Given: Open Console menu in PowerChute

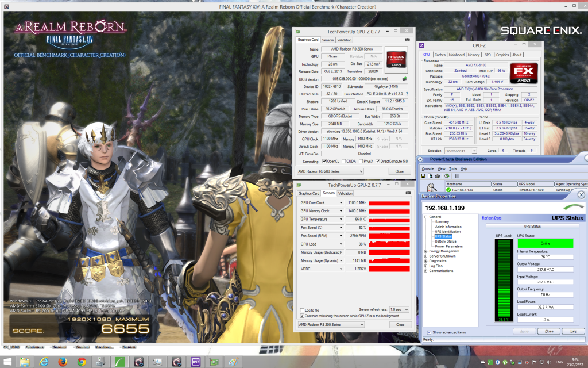Looking at the screenshot, I should 427,169.
